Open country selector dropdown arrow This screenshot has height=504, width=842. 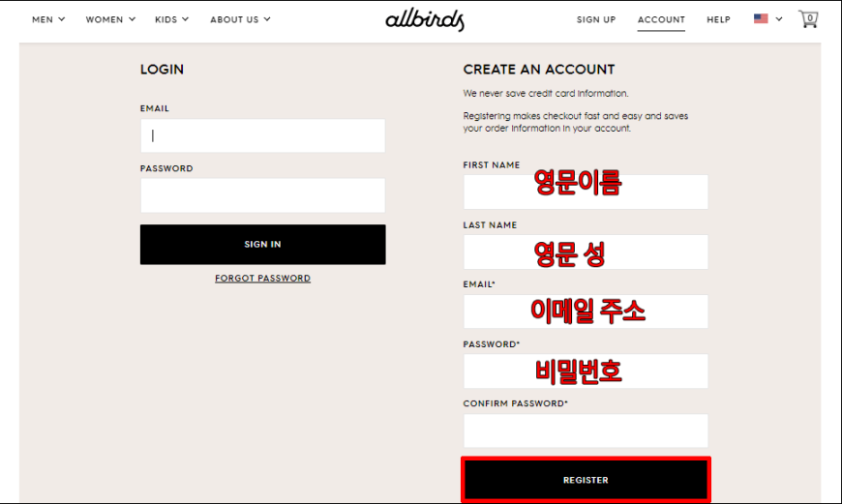pyautogui.click(x=779, y=19)
